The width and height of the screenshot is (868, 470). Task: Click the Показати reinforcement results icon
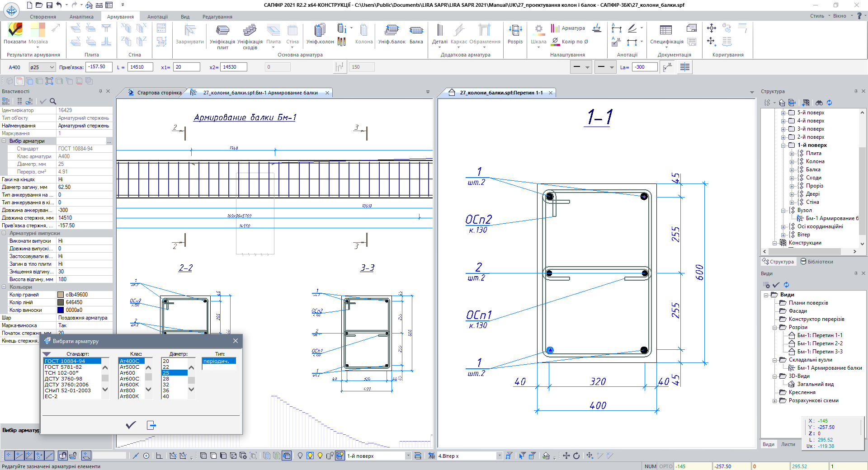[x=15, y=31]
